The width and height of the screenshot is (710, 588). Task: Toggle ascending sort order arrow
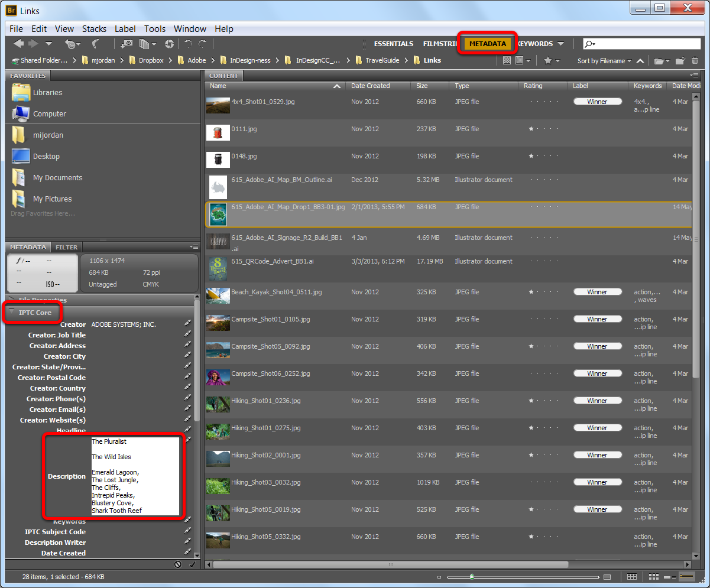(x=641, y=60)
